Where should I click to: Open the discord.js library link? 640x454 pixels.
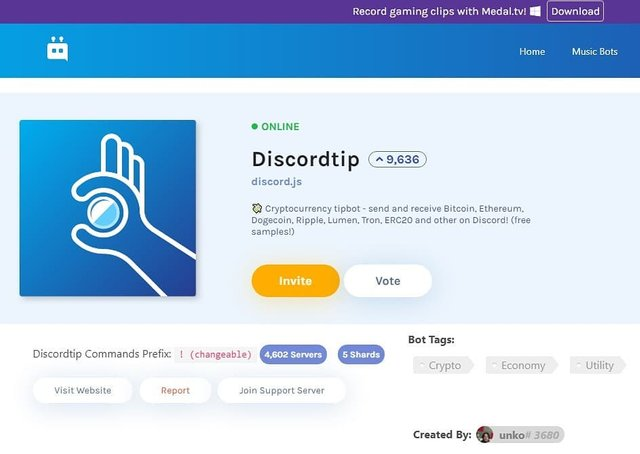276,182
